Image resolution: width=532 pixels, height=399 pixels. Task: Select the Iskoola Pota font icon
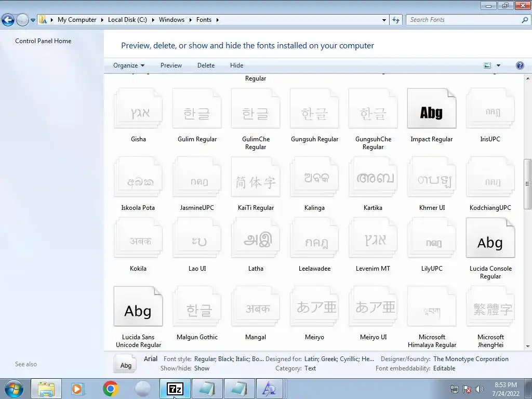click(x=138, y=177)
